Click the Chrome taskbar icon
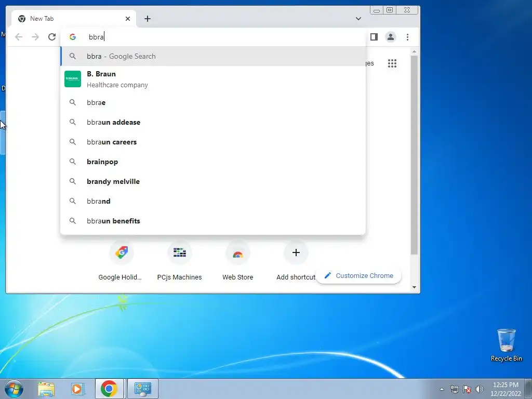Image resolution: width=532 pixels, height=399 pixels. (109, 389)
